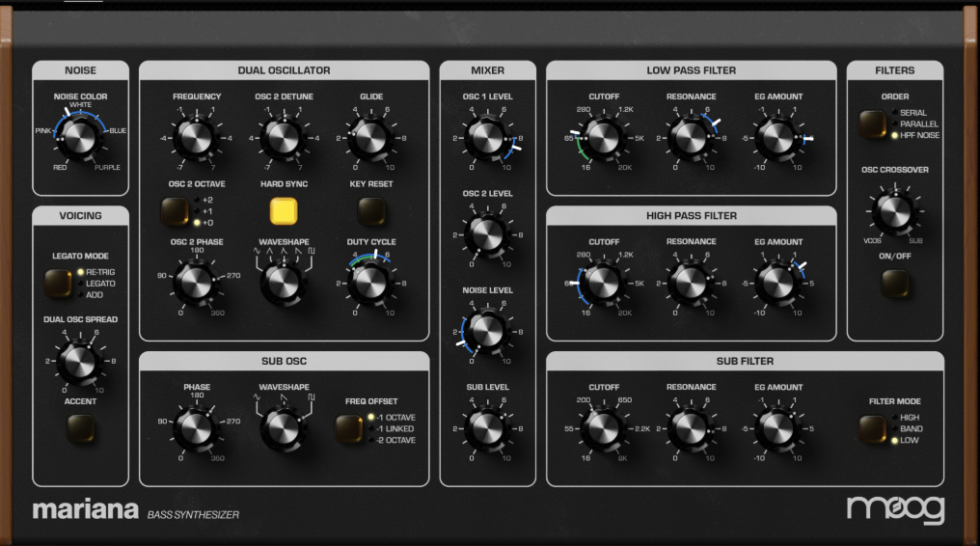Click the DUAL OSCILLATOR section header

(x=284, y=70)
